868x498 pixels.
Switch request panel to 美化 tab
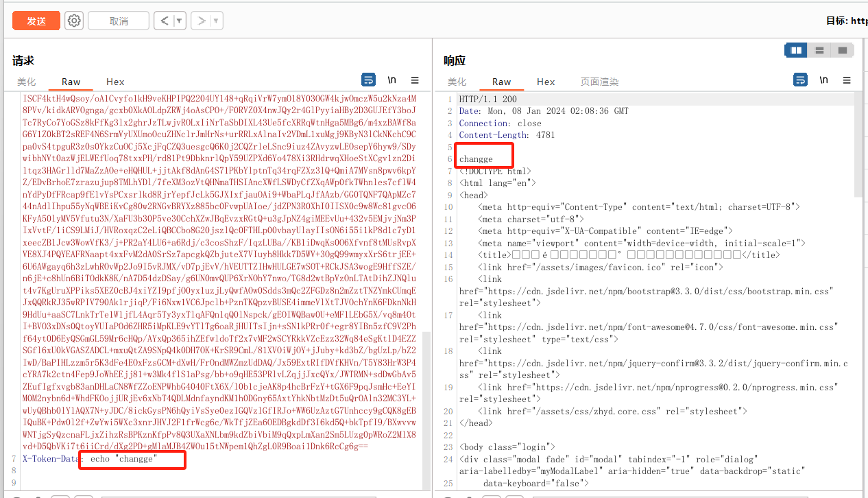click(27, 82)
